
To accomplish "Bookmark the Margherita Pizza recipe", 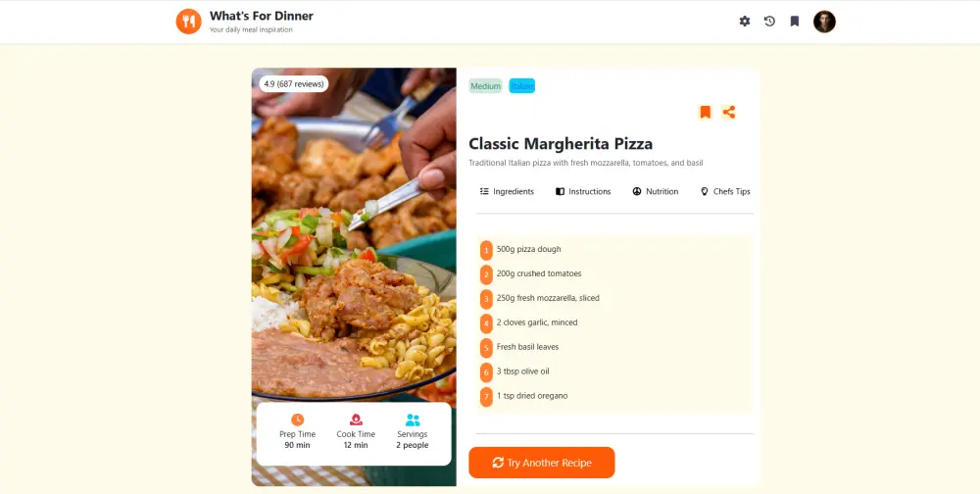I will [x=705, y=112].
